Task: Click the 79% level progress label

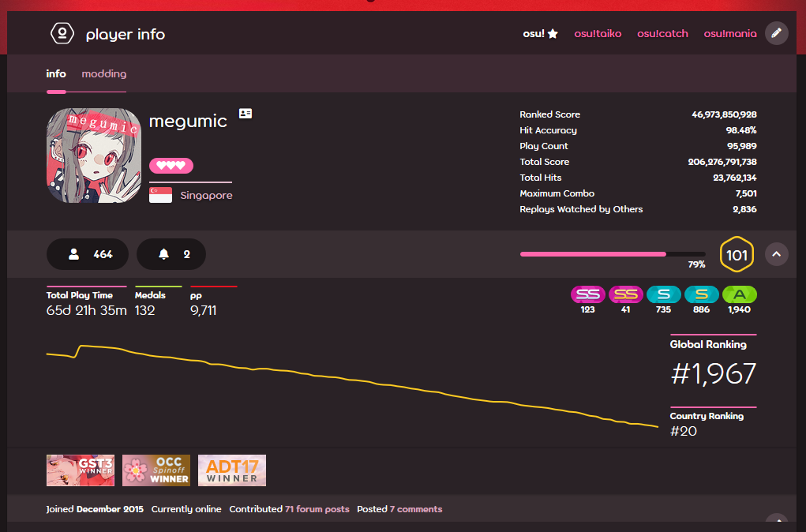Action: pos(696,264)
